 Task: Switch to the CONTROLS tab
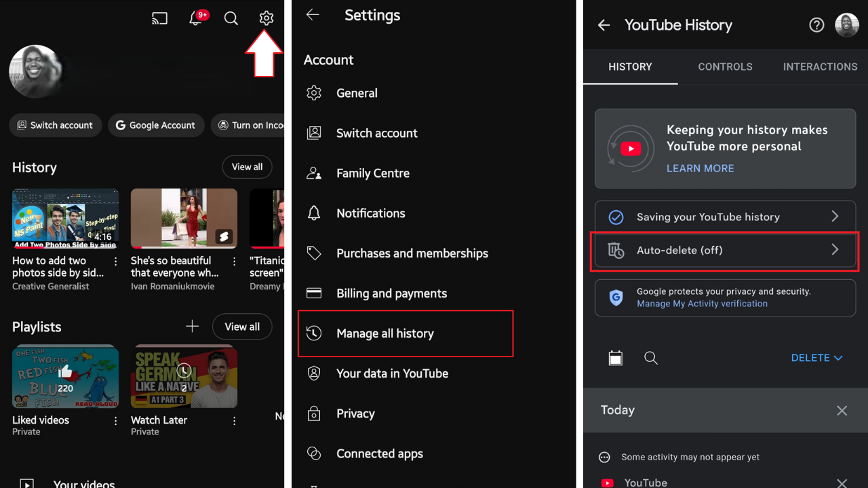pyautogui.click(x=725, y=66)
